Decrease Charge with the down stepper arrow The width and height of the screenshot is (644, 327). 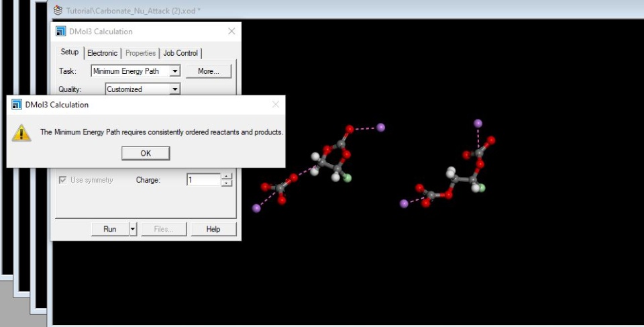[x=227, y=183]
